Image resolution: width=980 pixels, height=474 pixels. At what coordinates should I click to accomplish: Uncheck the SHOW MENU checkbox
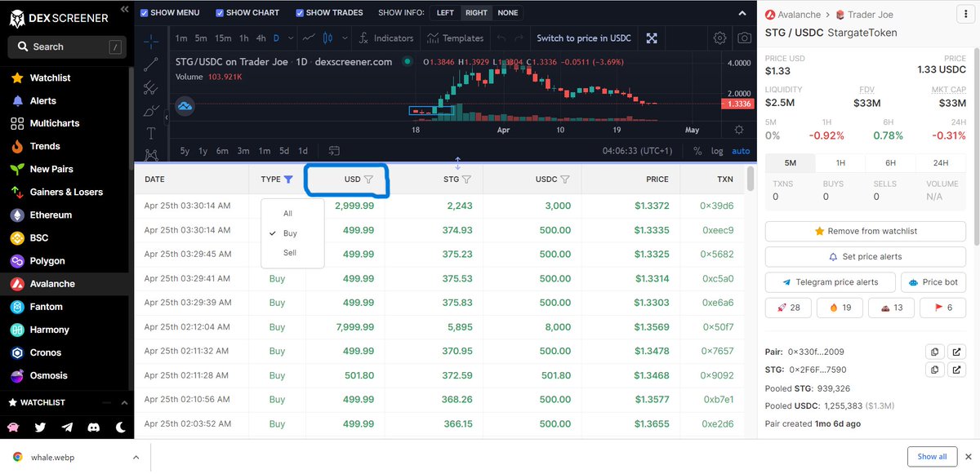145,13
